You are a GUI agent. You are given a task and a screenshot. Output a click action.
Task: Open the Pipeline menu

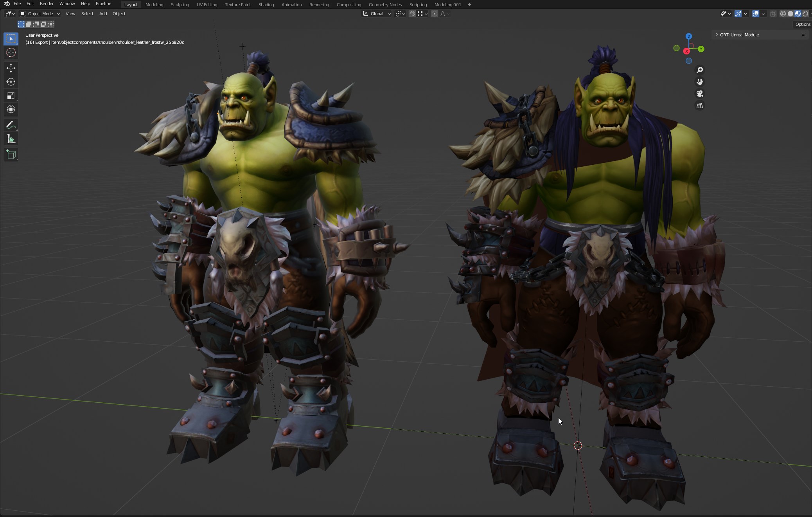[103, 4]
